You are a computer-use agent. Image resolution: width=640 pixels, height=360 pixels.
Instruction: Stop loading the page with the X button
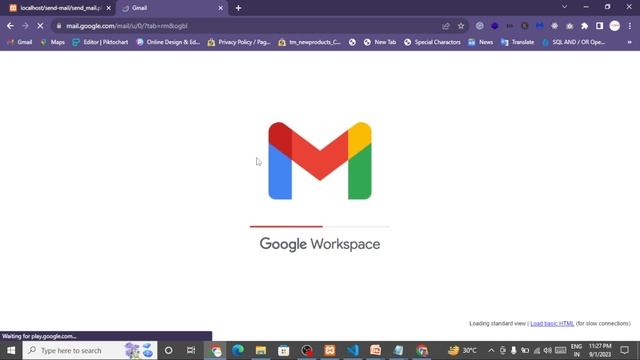pyautogui.click(x=40, y=26)
